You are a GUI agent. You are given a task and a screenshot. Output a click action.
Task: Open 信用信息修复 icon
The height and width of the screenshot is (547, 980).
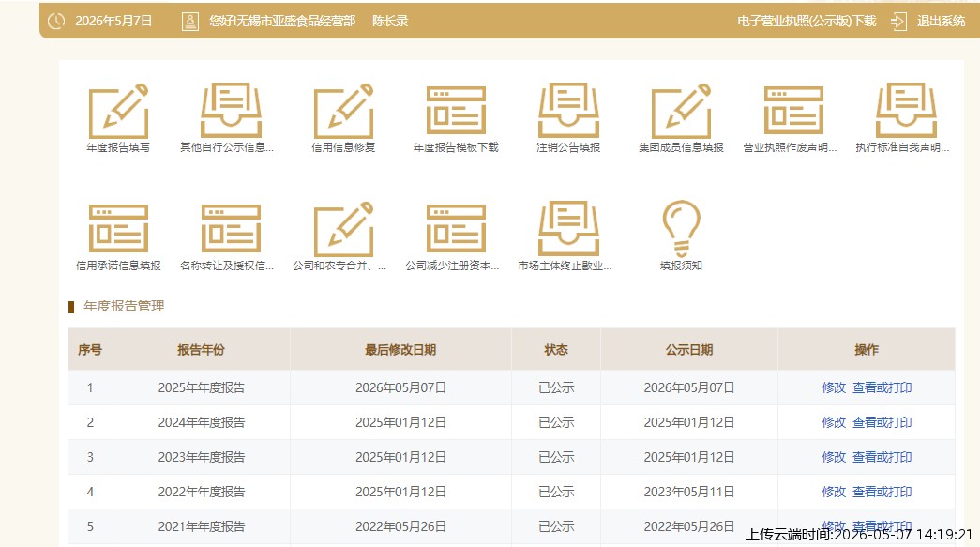click(343, 111)
